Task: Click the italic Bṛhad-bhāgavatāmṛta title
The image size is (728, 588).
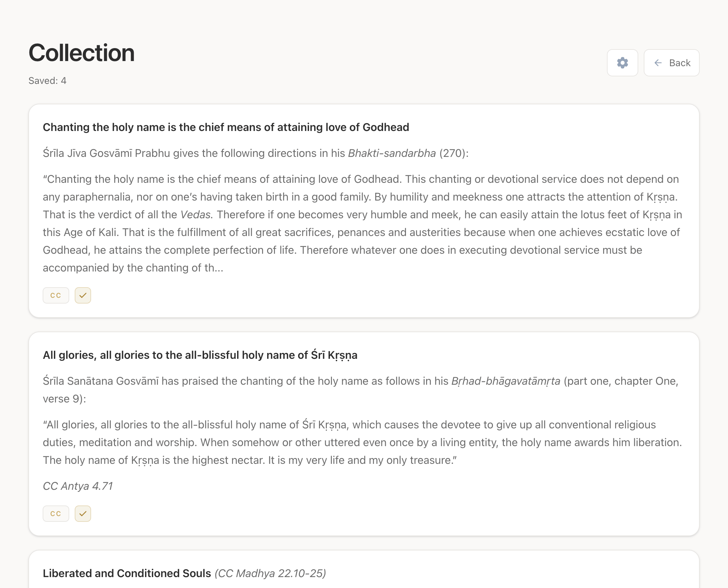Action: tap(506, 381)
